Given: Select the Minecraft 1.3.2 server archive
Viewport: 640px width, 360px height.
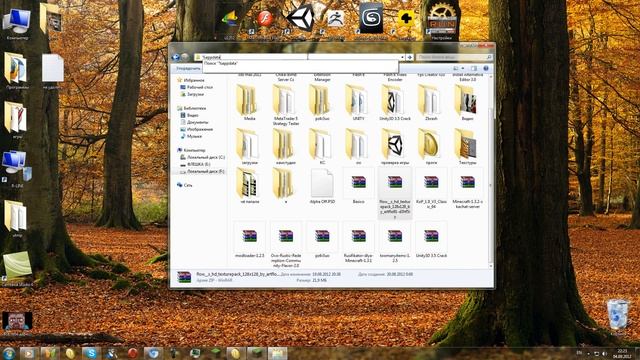Looking at the screenshot, I should click(467, 189).
